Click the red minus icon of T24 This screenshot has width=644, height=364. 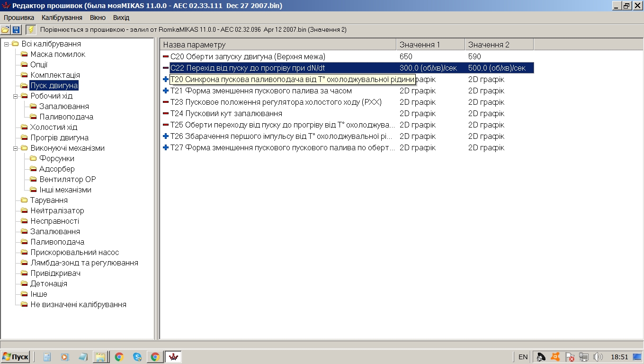(x=166, y=113)
